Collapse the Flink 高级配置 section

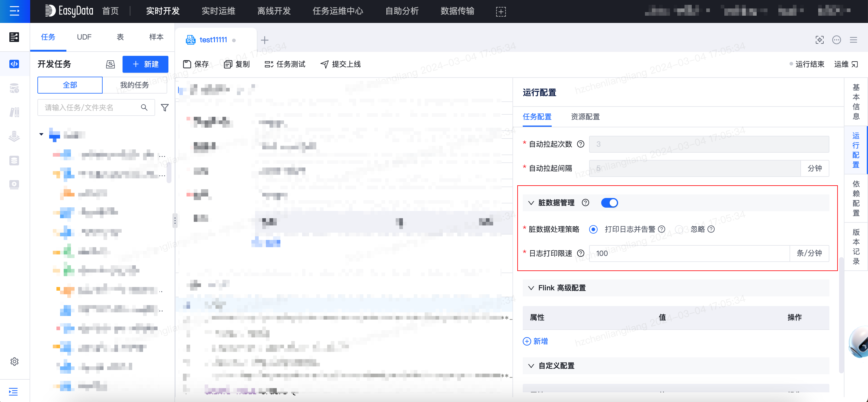coord(531,288)
